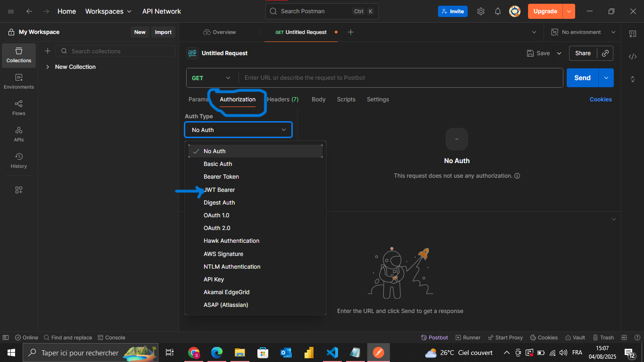Go back with the left arrow
This screenshot has width=644, height=362.
(29, 11)
